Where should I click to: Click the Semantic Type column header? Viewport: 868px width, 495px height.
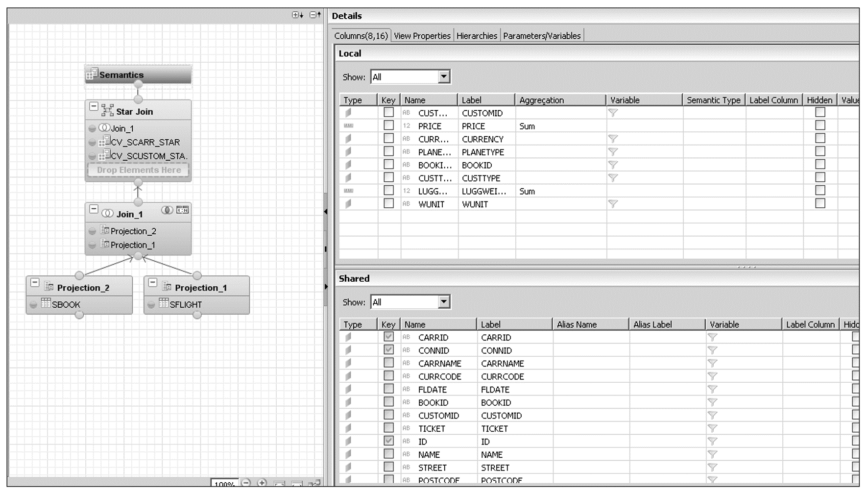point(714,100)
